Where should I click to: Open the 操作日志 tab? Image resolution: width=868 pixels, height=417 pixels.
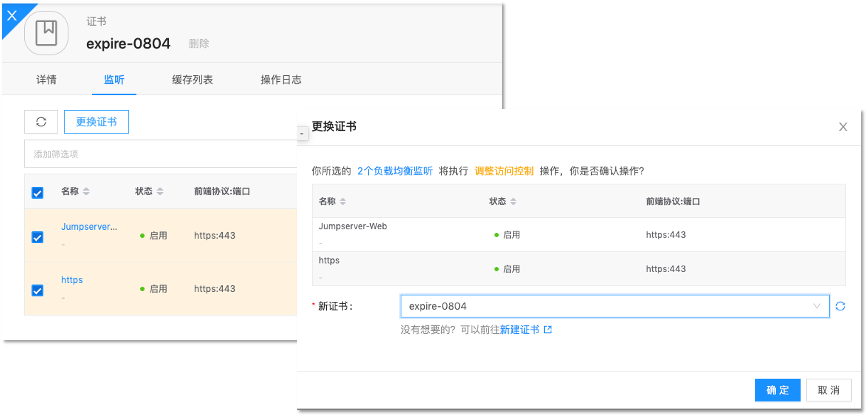coord(281,79)
